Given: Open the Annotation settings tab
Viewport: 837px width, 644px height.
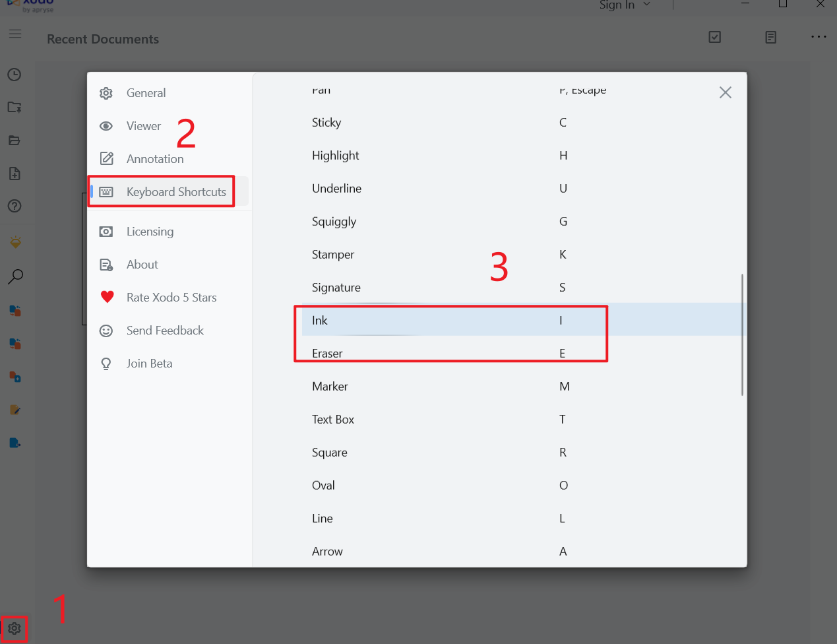Looking at the screenshot, I should pos(168,159).
